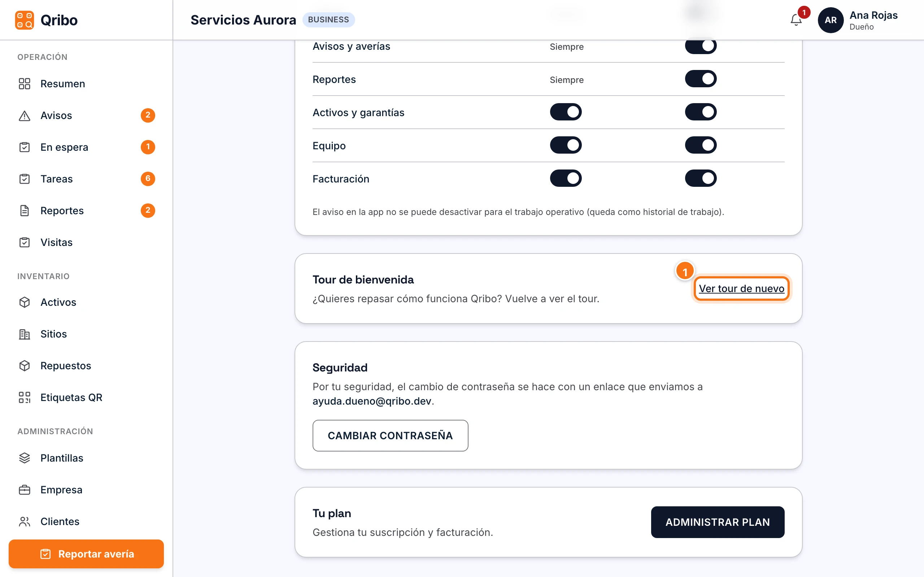Click the Clientes people icon
The width and height of the screenshot is (924, 577).
point(25,521)
